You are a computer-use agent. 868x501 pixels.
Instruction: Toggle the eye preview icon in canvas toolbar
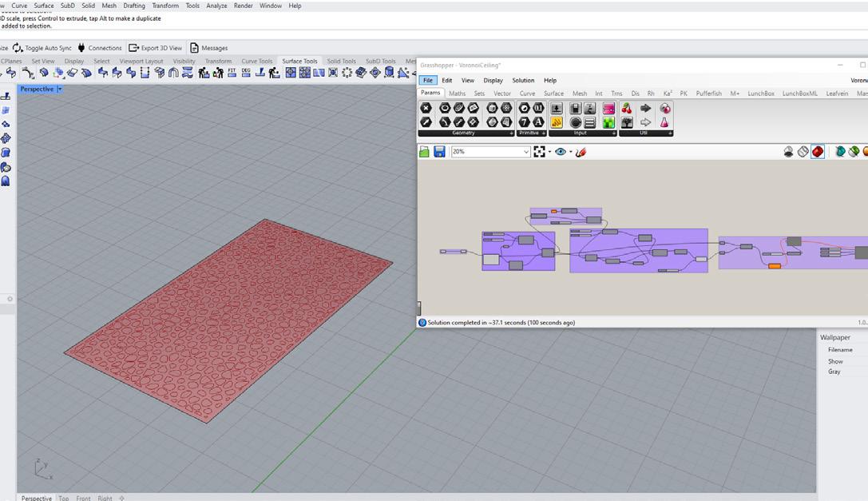561,152
